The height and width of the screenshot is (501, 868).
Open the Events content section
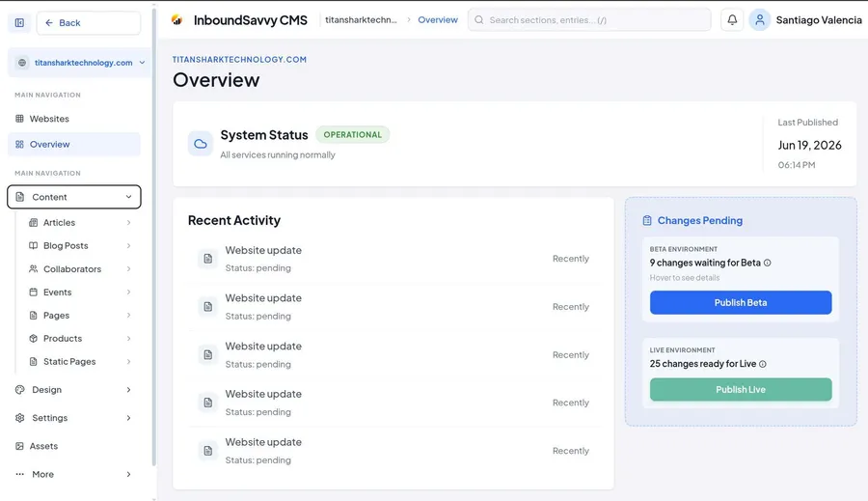80,292
